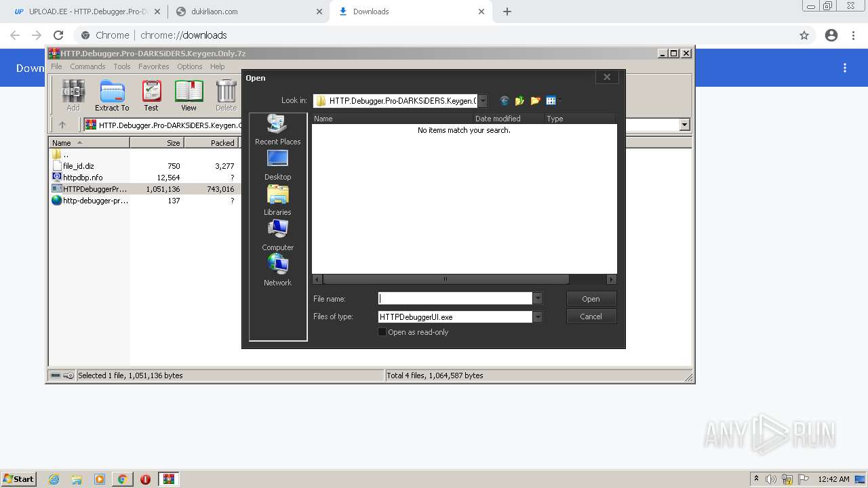Open Chrome profile avatar
Screen dimensions: 868x488
pos(831,35)
